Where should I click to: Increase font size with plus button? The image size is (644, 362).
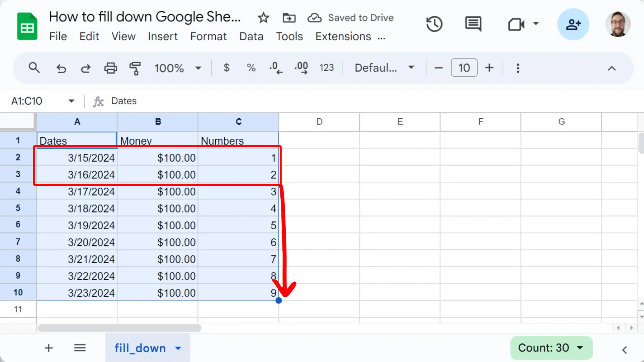click(489, 68)
